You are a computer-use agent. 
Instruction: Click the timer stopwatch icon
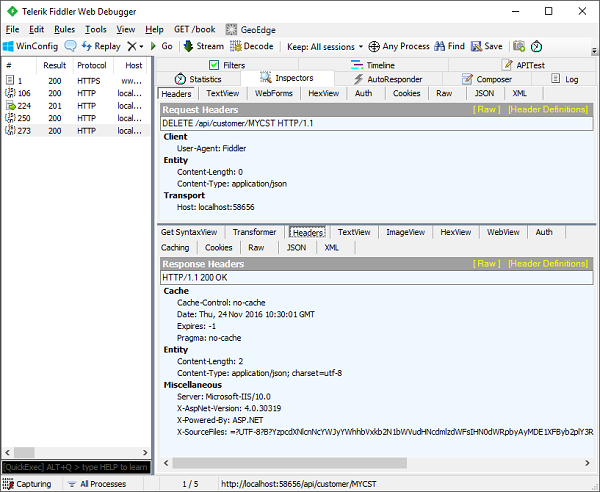click(x=536, y=46)
